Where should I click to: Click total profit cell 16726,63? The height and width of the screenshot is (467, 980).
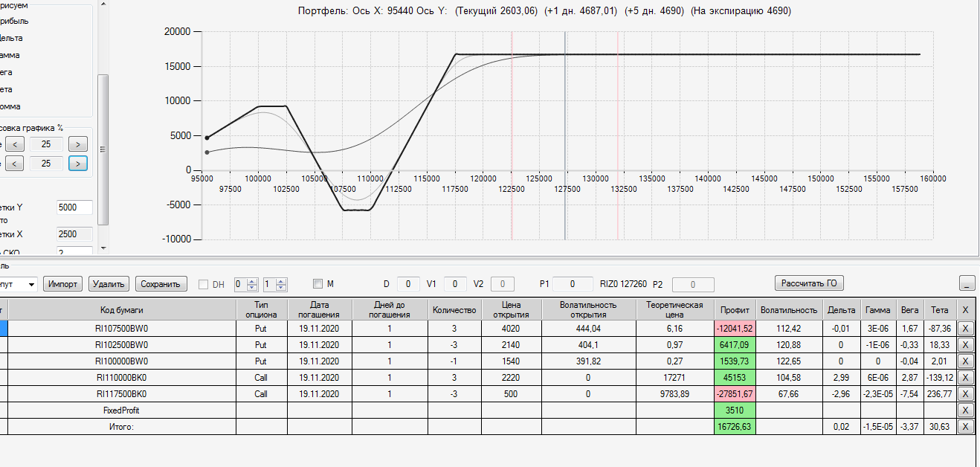pos(735,426)
